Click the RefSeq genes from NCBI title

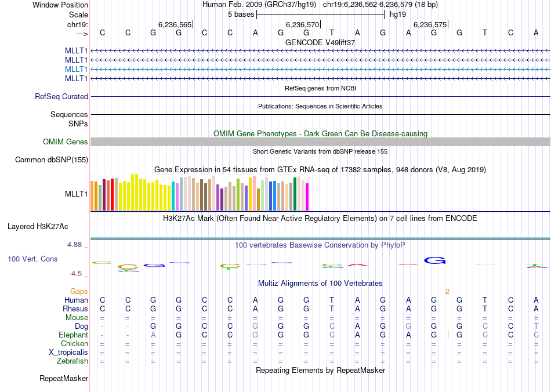tap(320, 88)
